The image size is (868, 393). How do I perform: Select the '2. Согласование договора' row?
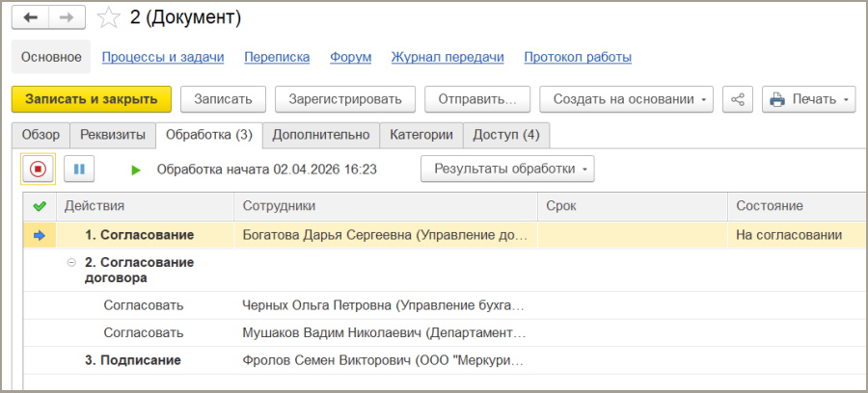(x=445, y=271)
